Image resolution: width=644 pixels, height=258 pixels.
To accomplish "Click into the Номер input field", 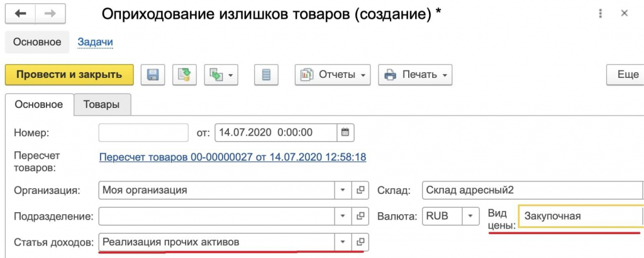I will coord(143,132).
